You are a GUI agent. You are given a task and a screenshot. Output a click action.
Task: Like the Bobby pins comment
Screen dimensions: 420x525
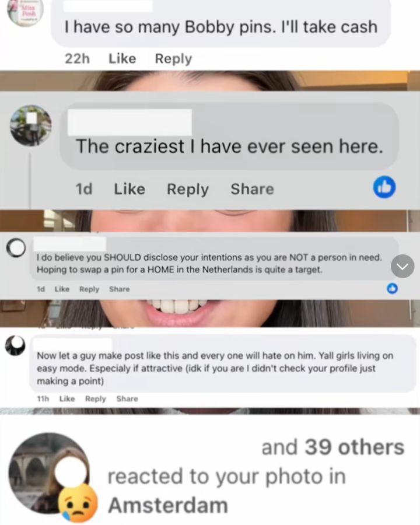[x=123, y=58]
